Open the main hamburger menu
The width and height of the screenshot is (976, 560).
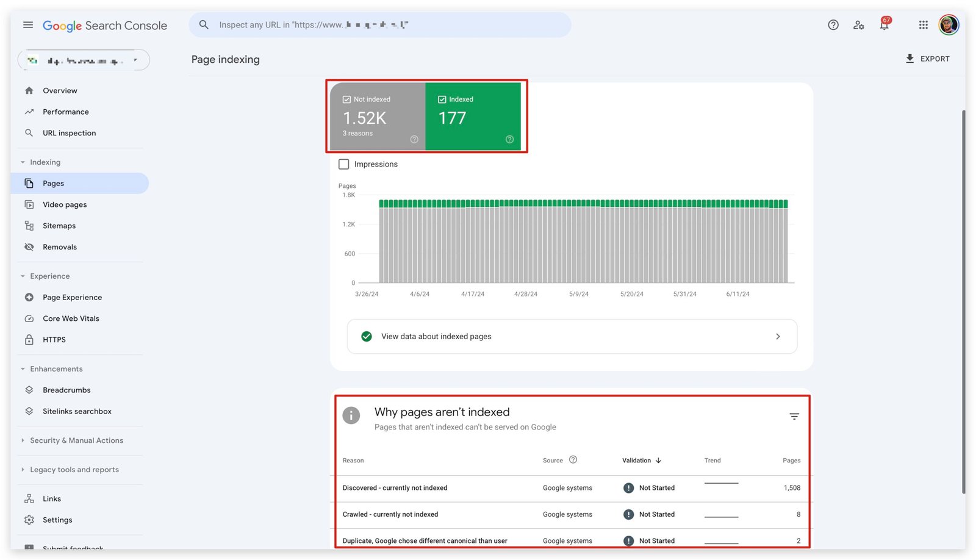pyautogui.click(x=28, y=25)
